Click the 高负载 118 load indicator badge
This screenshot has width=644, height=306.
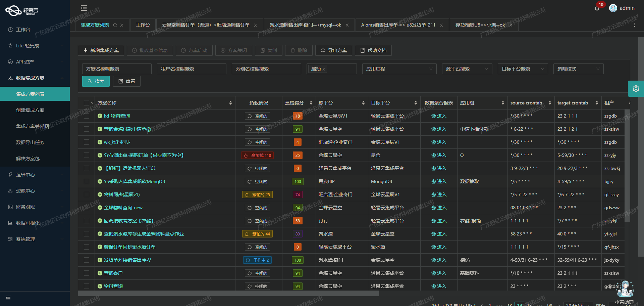coord(257,155)
